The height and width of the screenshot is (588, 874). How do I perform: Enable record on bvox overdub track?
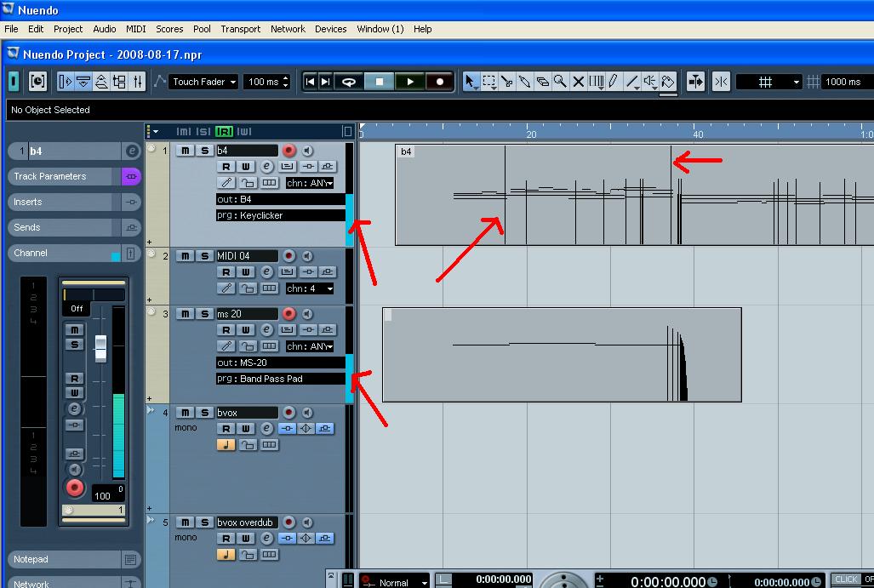288,522
